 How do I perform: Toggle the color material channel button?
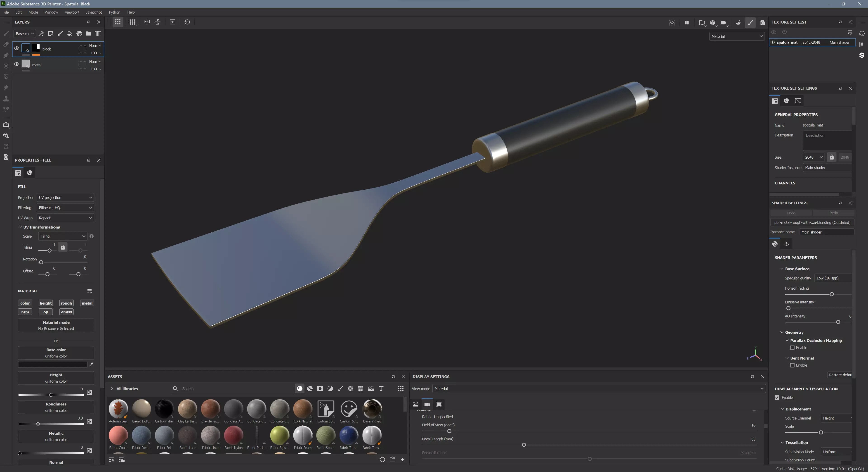pos(25,303)
